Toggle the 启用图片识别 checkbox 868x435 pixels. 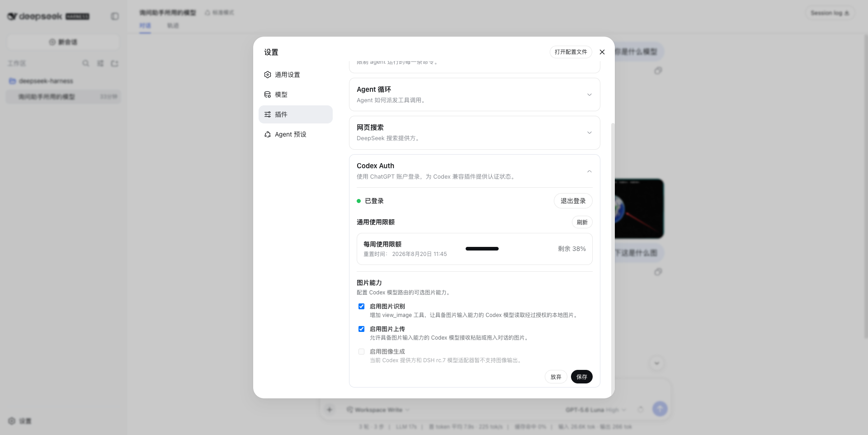coord(361,306)
